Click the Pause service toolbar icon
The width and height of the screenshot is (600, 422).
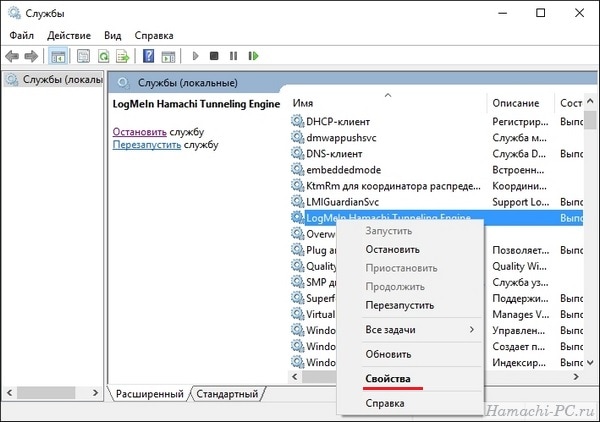pos(233,56)
